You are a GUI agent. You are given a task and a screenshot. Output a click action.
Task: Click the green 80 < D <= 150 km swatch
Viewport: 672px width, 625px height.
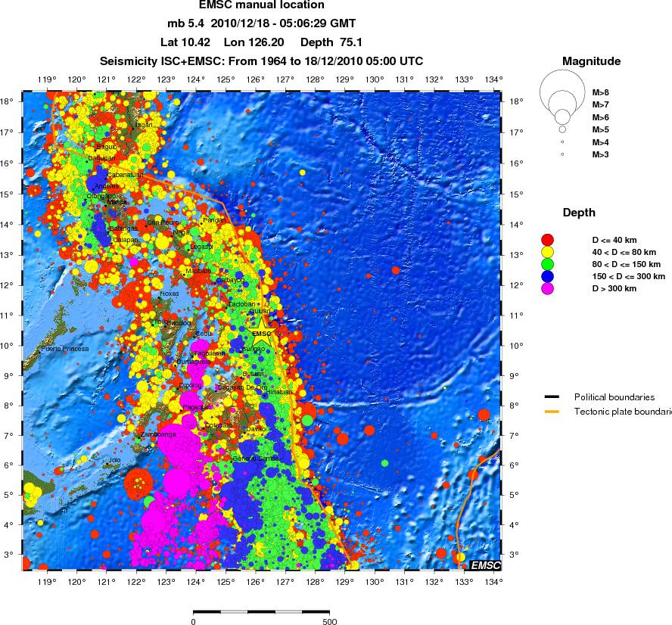547,264
